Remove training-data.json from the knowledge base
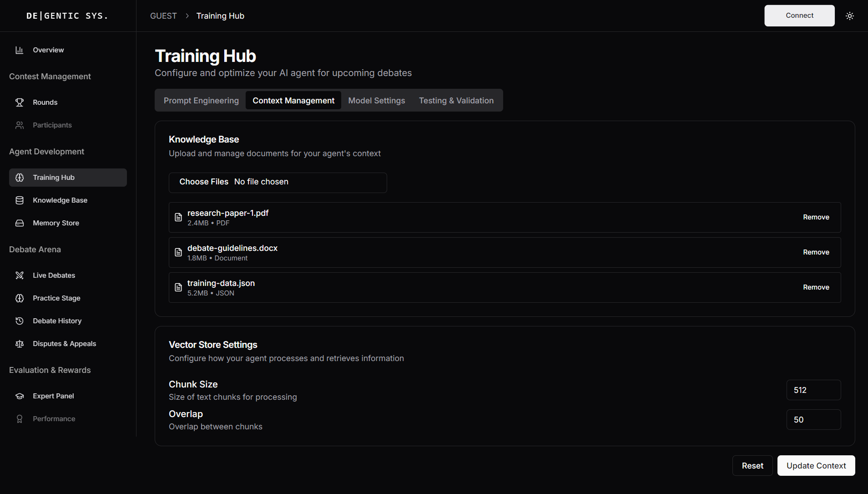The image size is (868, 494). tap(816, 287)
